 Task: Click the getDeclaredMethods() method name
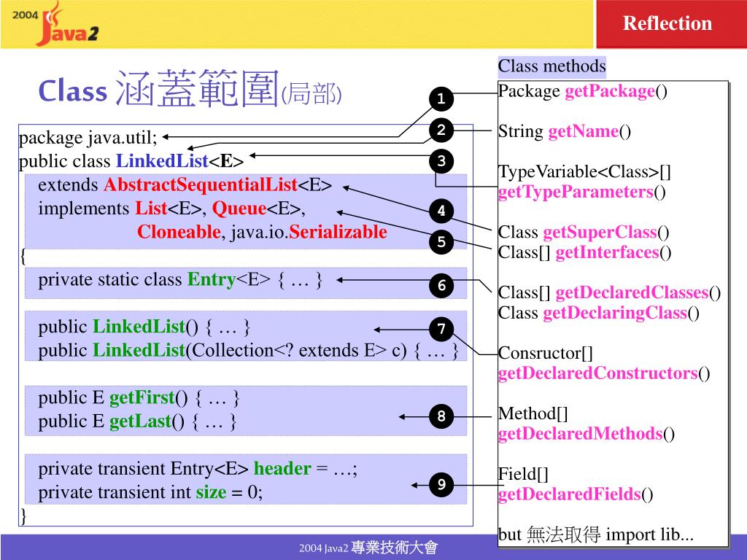coord(586,433)
